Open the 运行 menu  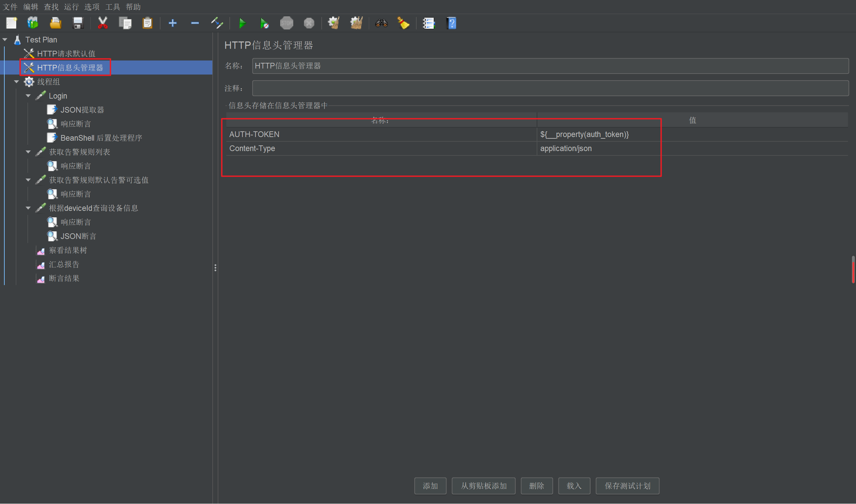pos(71,7)
